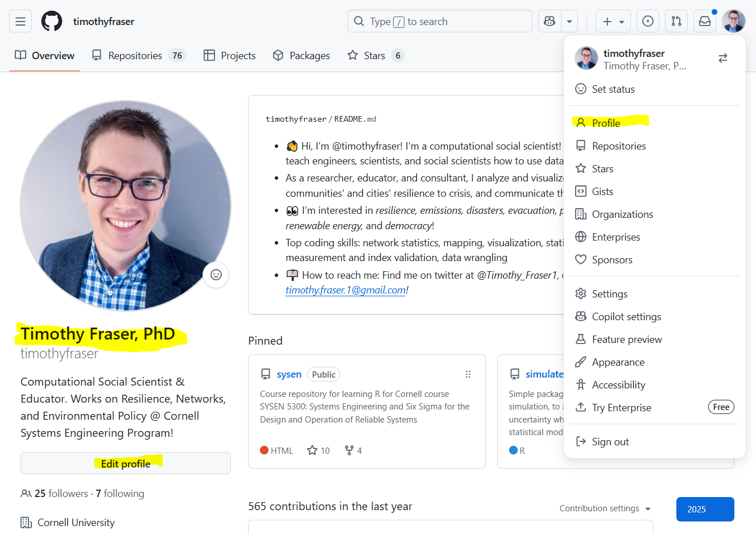Open Feature preview from the user menu
The height and width of the screenshot is (534, 756).
coord(655,339)
